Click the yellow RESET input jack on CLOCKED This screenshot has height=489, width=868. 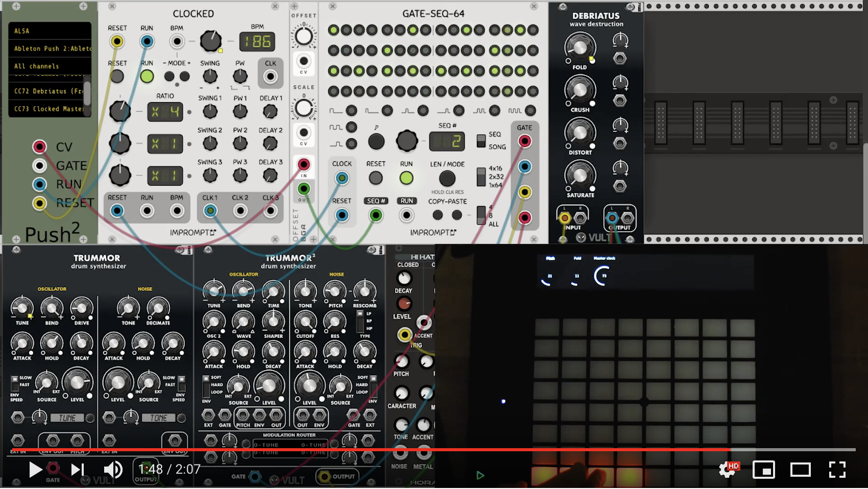[117, 41]
